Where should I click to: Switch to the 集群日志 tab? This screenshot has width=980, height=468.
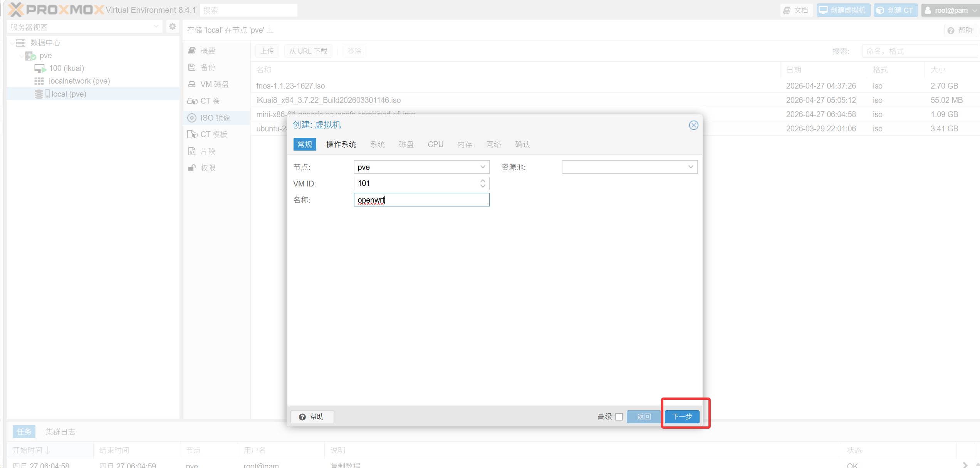click(60, 432)
